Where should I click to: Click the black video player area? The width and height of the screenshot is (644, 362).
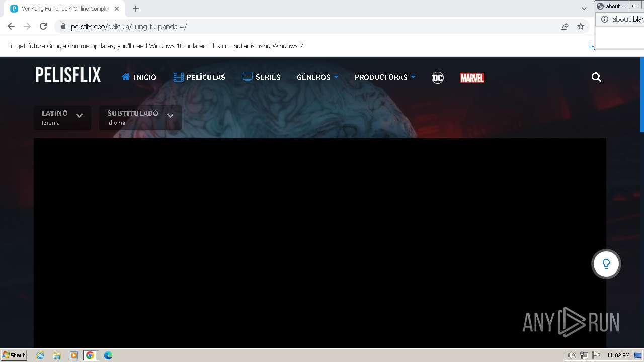[320, 243]
